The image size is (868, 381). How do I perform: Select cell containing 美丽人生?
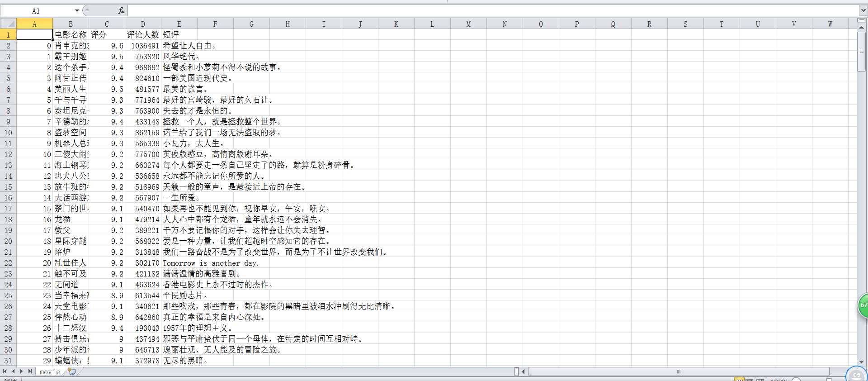click(71, 89)
